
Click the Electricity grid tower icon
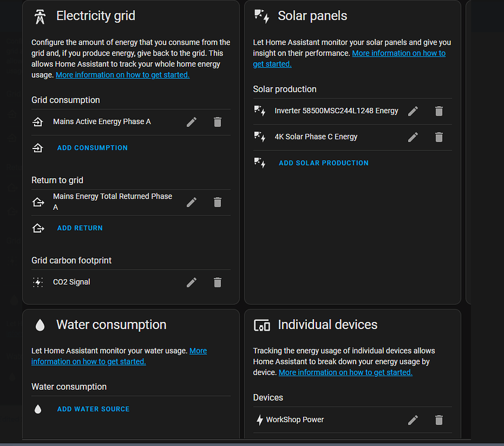click(x=40, y=17)
